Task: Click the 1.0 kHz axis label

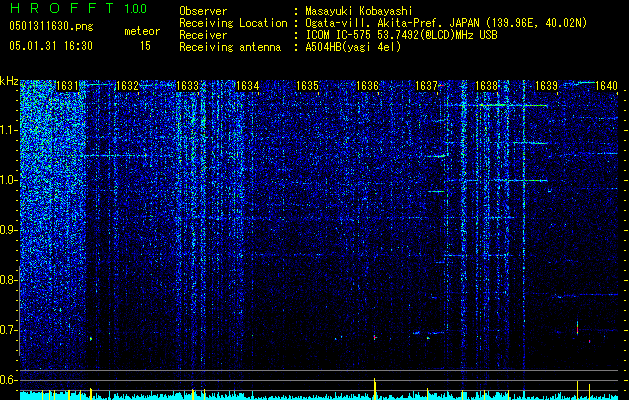Action: (x=9, y=180)
